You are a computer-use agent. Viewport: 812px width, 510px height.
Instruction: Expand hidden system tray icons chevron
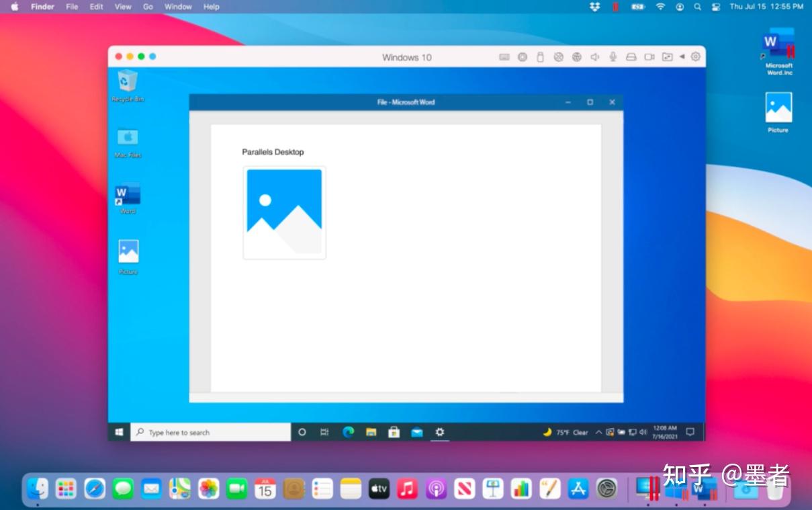point(598,432)
